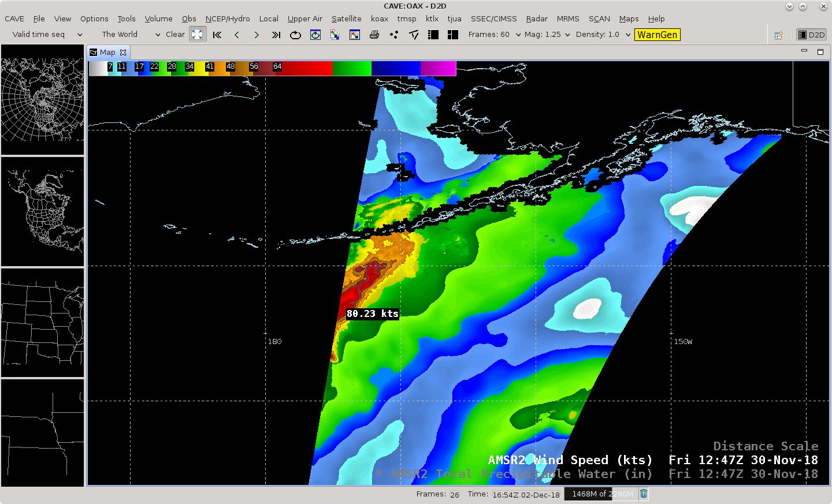Open the Satellite menu

click(x=347, y=18)
